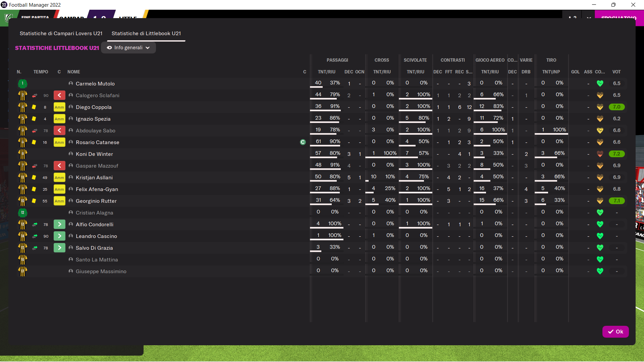This screenshot has width=644, height=362.
Task: Click the Amm badge for Kristjan Asllani
Action: [59, 178]
